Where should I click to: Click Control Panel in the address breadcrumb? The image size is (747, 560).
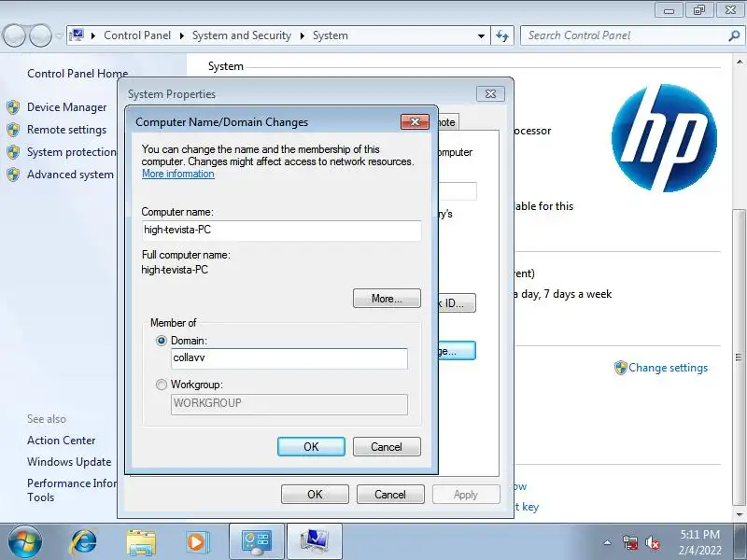(137, 35)
